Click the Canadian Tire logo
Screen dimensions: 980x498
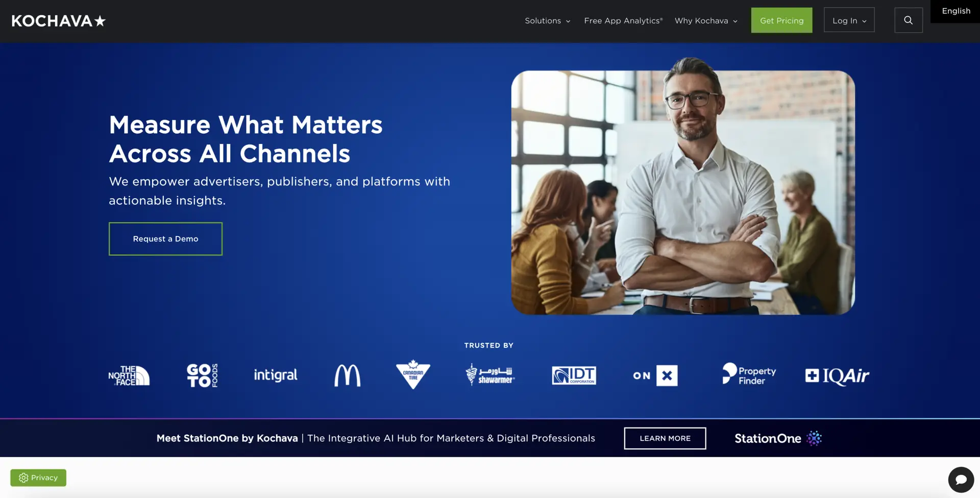click(x=413, y=374)
